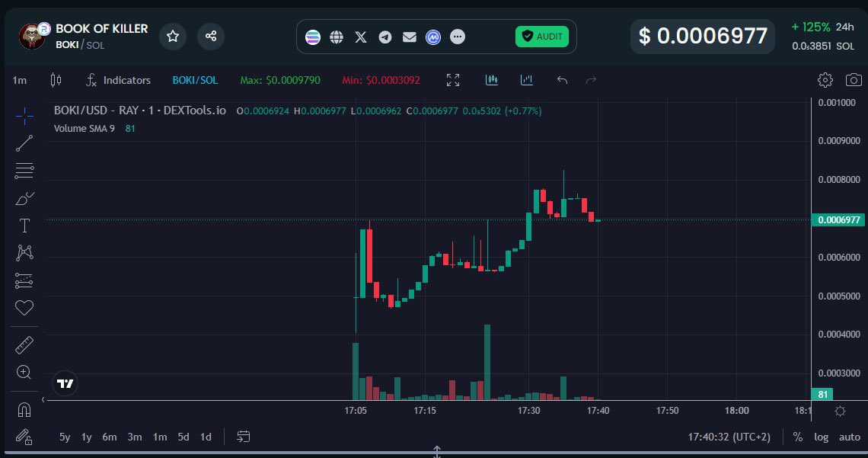Select the forecasting position tool
The height and width of the screenshot is (458, 868).
[x=24, y=280]
